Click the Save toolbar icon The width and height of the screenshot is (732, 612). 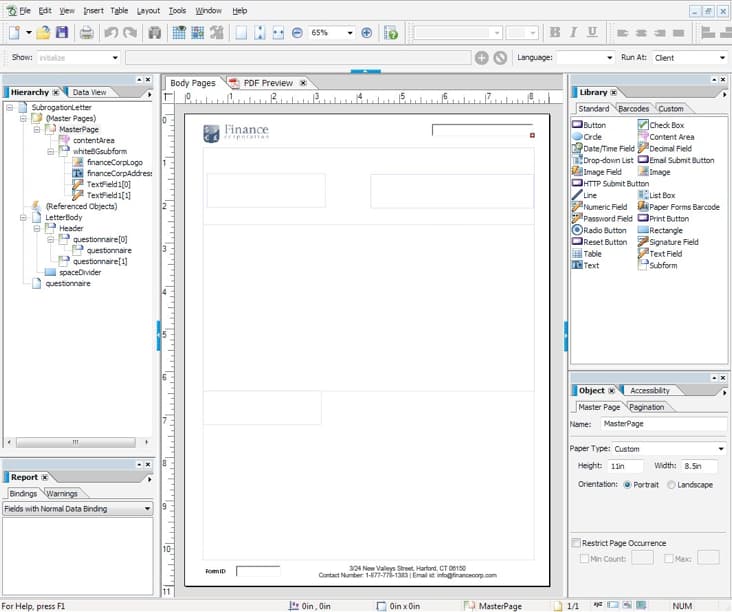pos(62,33)
